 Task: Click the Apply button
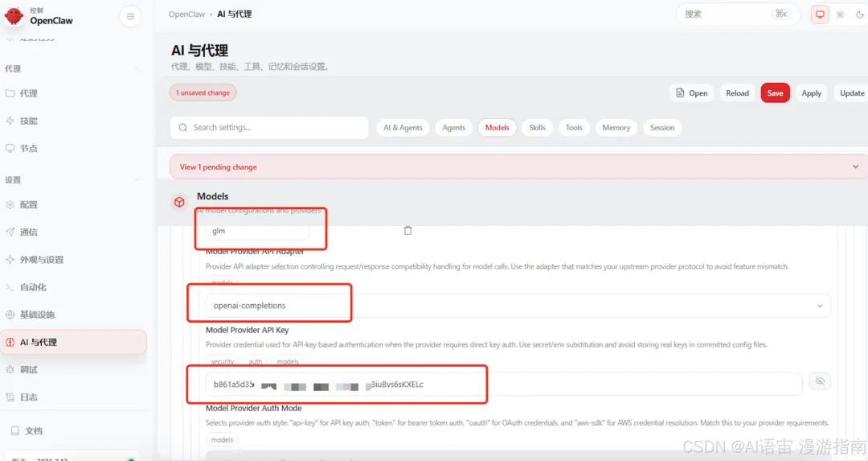coord(812,93)
